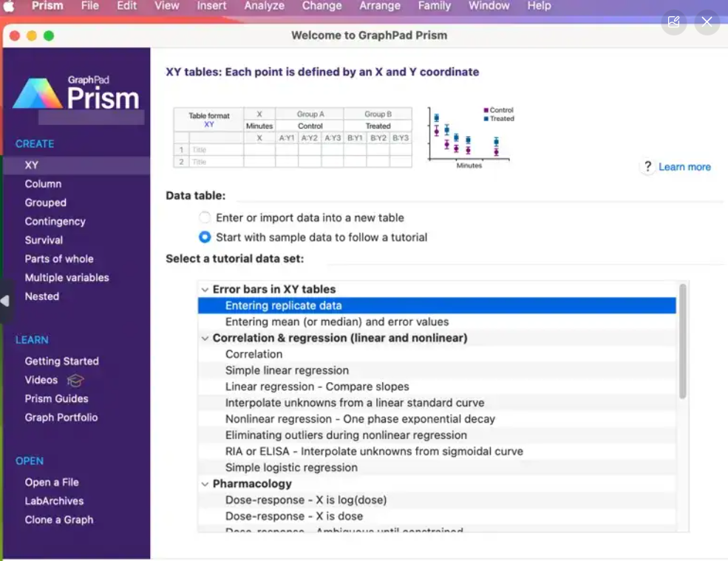Open the Window menu
728x561 pixels.
489,6
